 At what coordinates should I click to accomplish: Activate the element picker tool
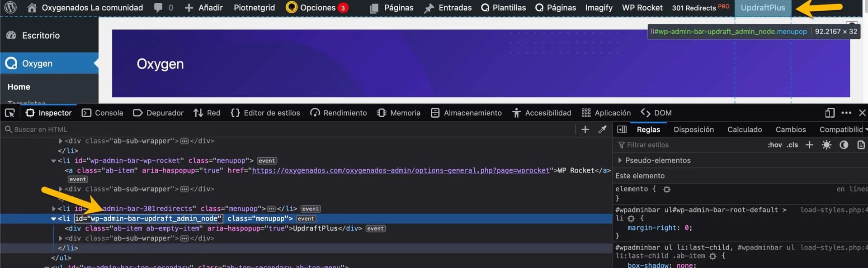[x=10, y=113]
